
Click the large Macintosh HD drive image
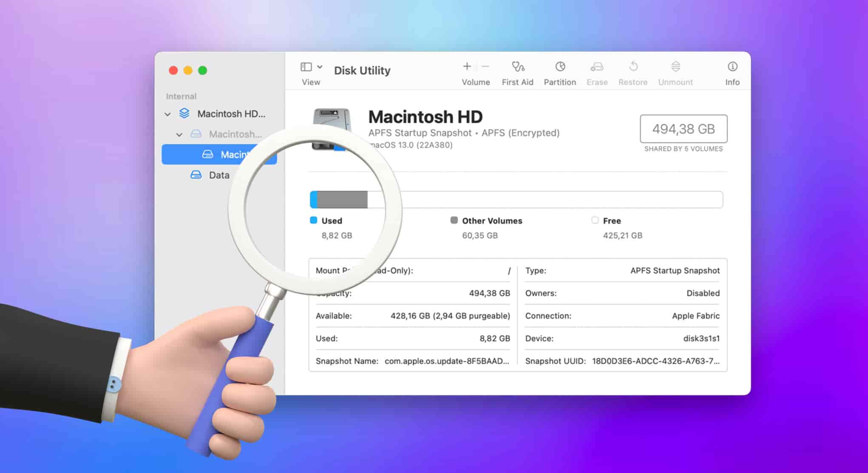click(332, 129)
